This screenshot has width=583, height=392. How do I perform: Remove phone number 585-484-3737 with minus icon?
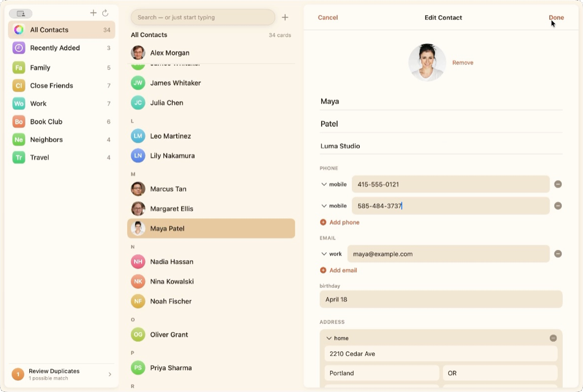(558, 206)
